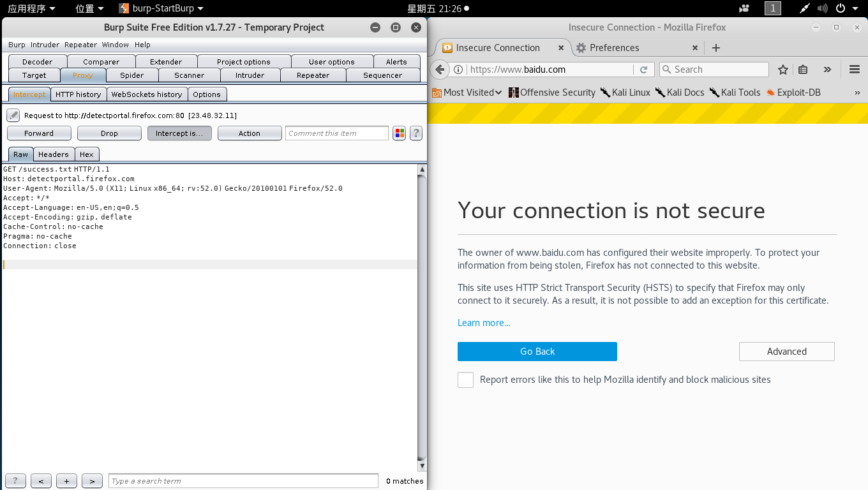Open the WebSockets history sub-tab
Screen dimensions: 868x490
pyautogui.click(x=147, y=94)
